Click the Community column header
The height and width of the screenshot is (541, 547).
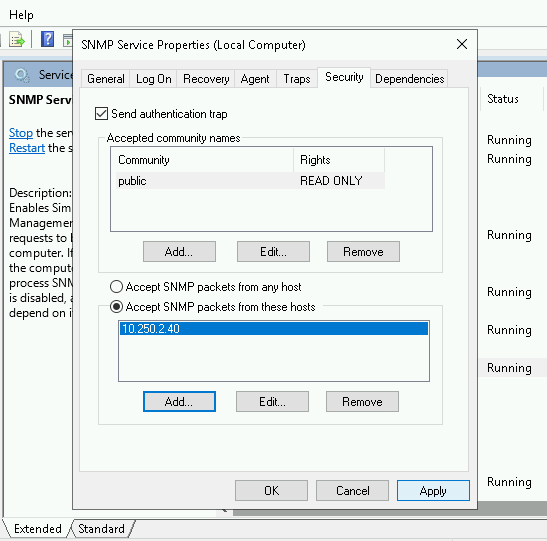click(x=204, y=160)
